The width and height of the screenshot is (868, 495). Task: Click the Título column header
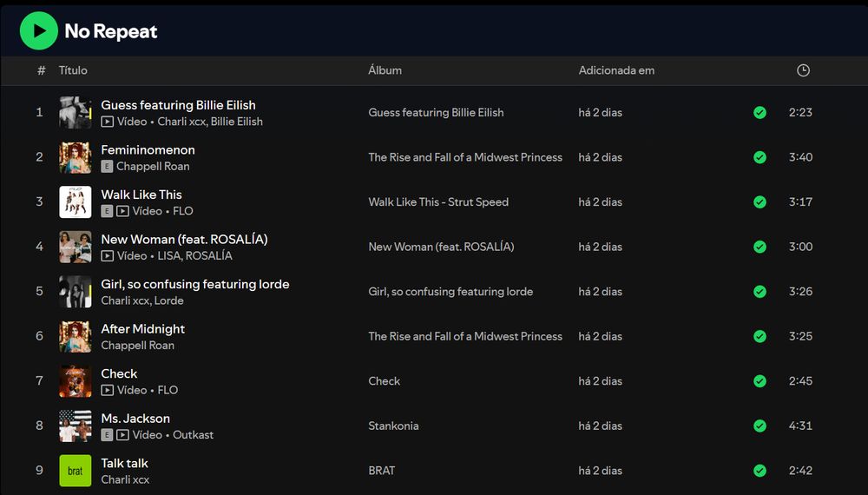click(73, 70)
